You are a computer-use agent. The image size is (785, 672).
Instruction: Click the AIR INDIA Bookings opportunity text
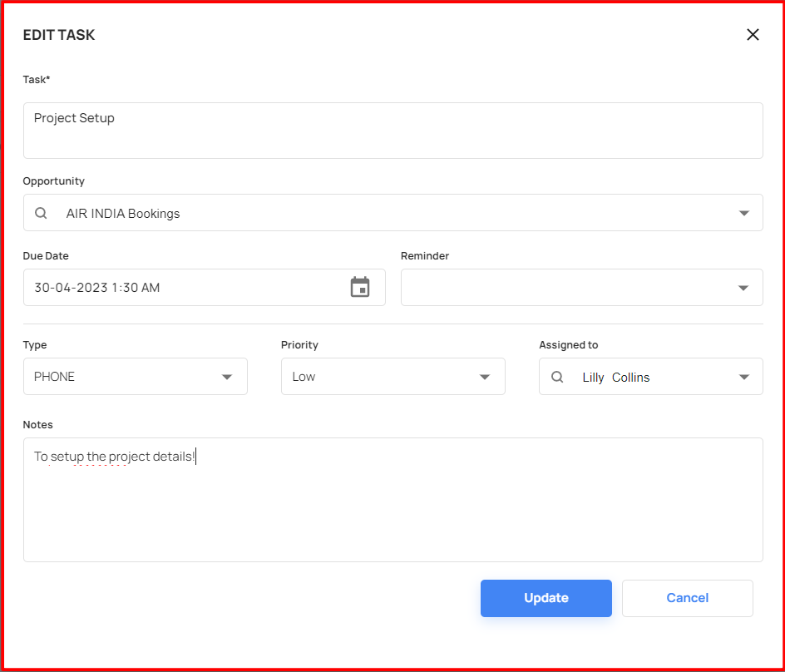pos(123,213)
